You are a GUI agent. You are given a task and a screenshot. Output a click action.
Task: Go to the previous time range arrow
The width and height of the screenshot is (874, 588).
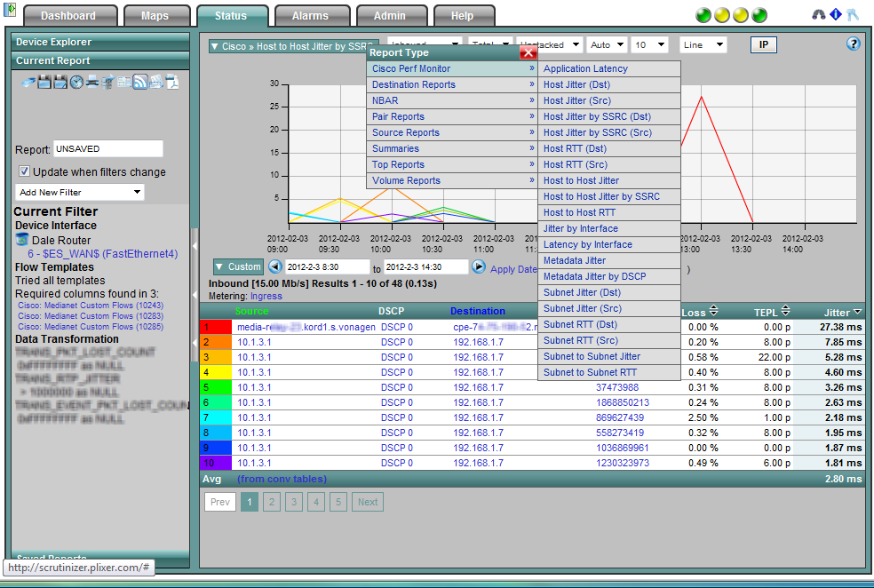(x=274, y=266)
